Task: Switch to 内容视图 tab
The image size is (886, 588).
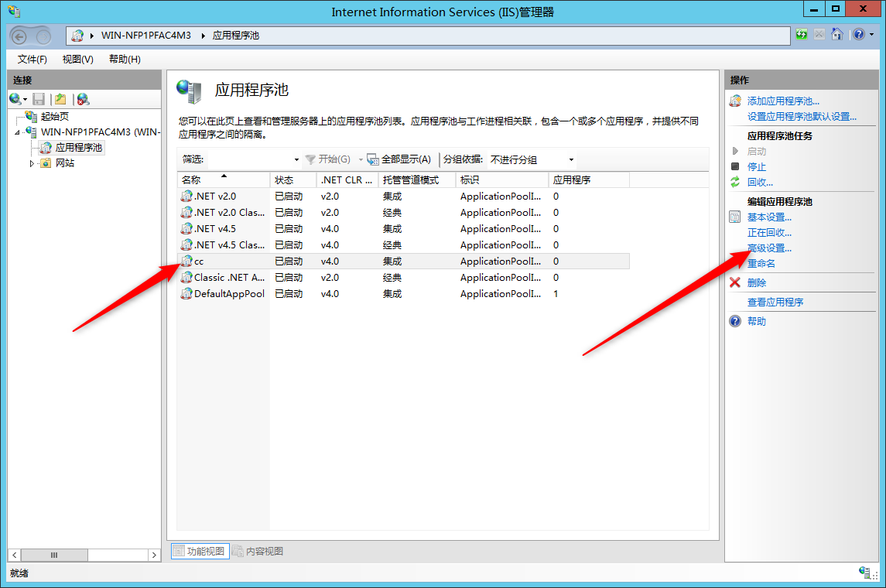Action: [x=258, y=552]
